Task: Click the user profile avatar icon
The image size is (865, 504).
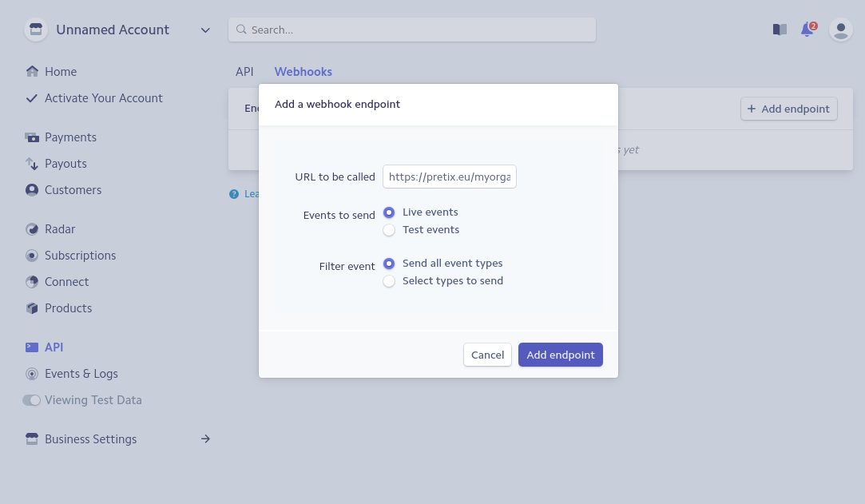Action: 840,30
